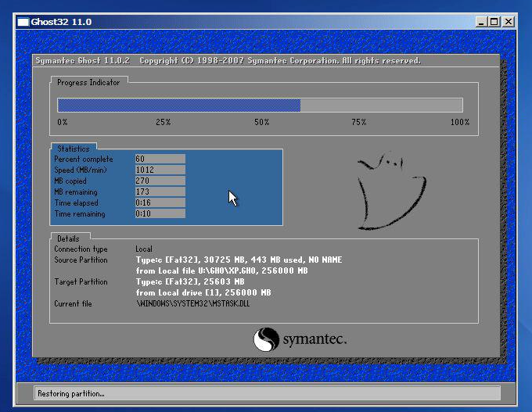Click the 50% marker under the progress bar

pos(261,122)
